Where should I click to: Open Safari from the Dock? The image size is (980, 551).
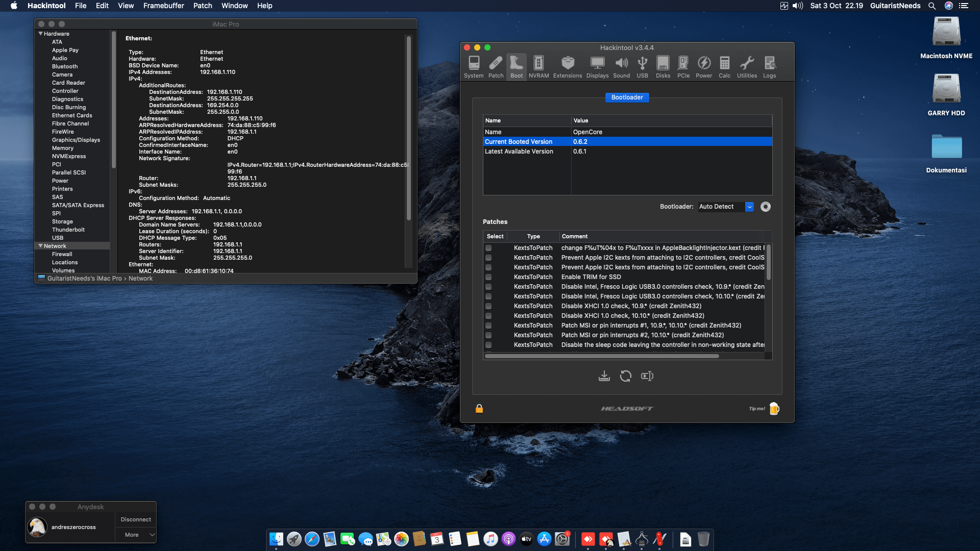click(312, 539)
